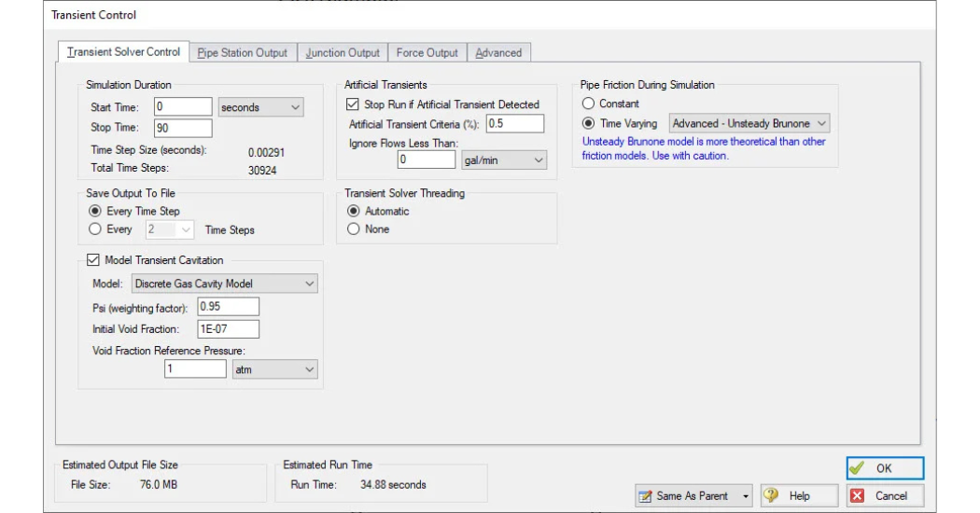Click the red X icon on Cancel

pos(858,495)
